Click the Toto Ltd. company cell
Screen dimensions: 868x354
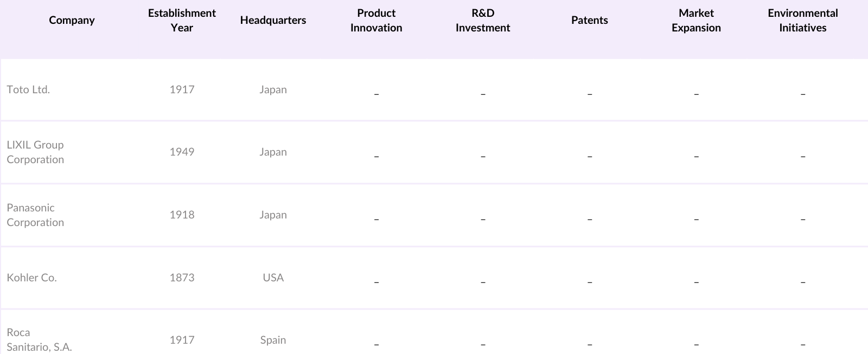(28, 89)
